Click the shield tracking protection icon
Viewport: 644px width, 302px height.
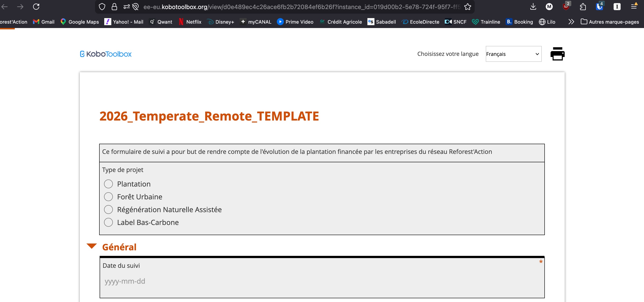click(102, 7)
